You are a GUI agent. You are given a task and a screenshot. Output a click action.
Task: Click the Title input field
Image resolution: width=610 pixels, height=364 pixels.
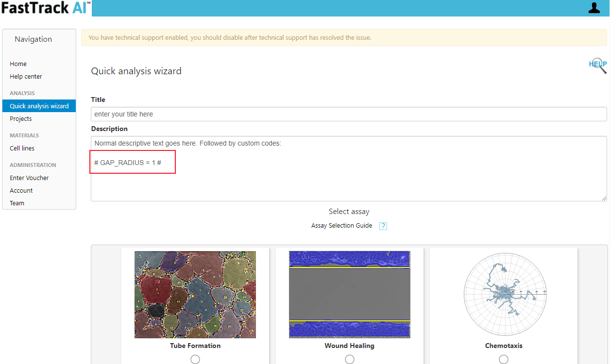point(349,114)
